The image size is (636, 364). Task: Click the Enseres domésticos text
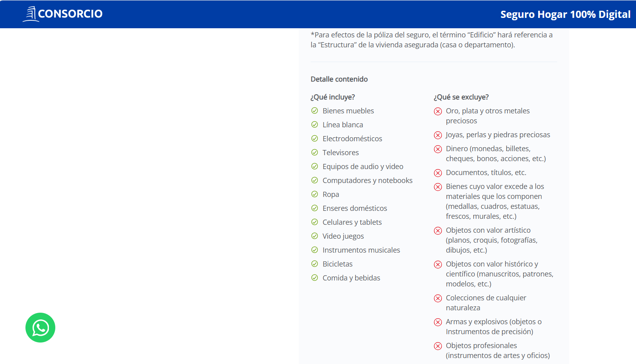(x=355, y=208)
